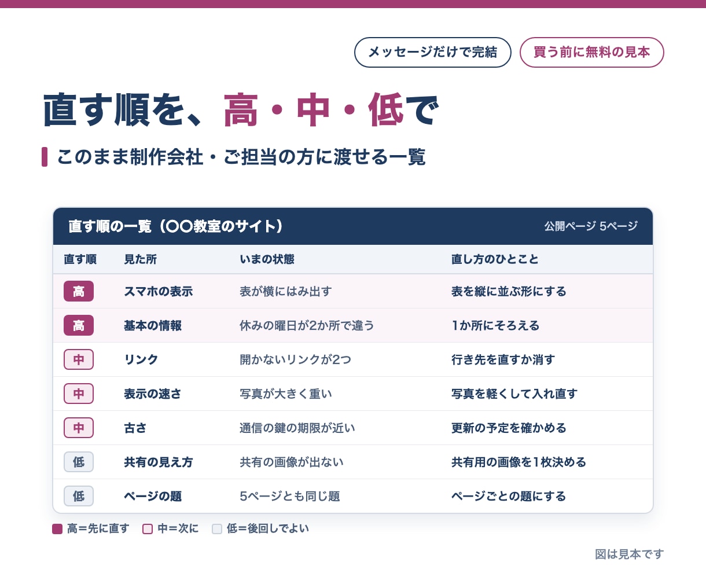This screenshot has height=588, width=706.
Task: Click the outlined 中 legend swatch
Action: pos(148,528)
